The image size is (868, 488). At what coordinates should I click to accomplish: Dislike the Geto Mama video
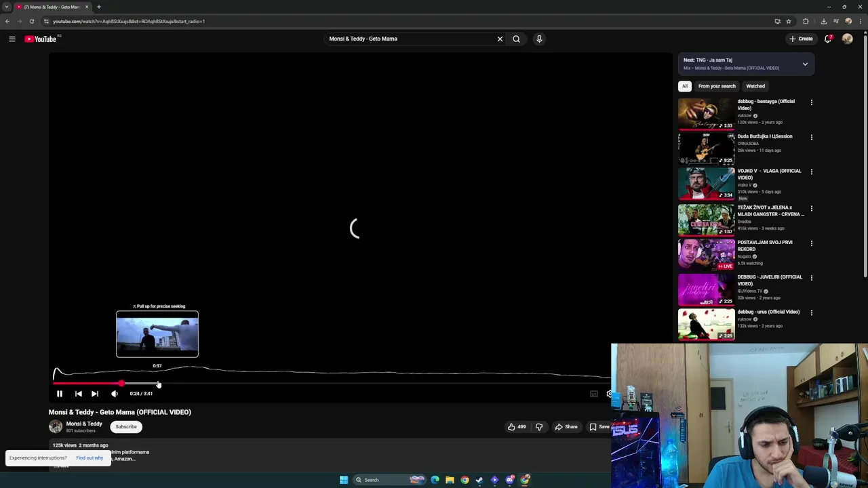pyautogui.click(x=539, y=427)
